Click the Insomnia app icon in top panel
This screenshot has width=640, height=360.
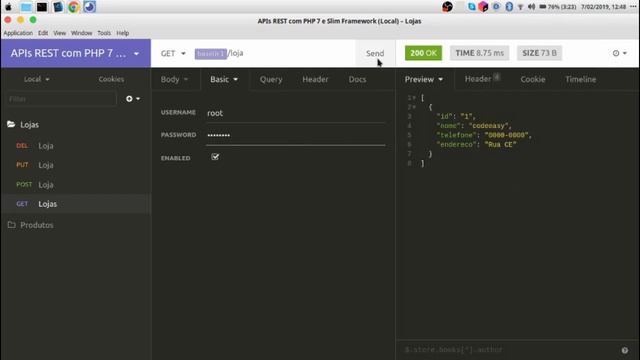(x=89, y=7)
